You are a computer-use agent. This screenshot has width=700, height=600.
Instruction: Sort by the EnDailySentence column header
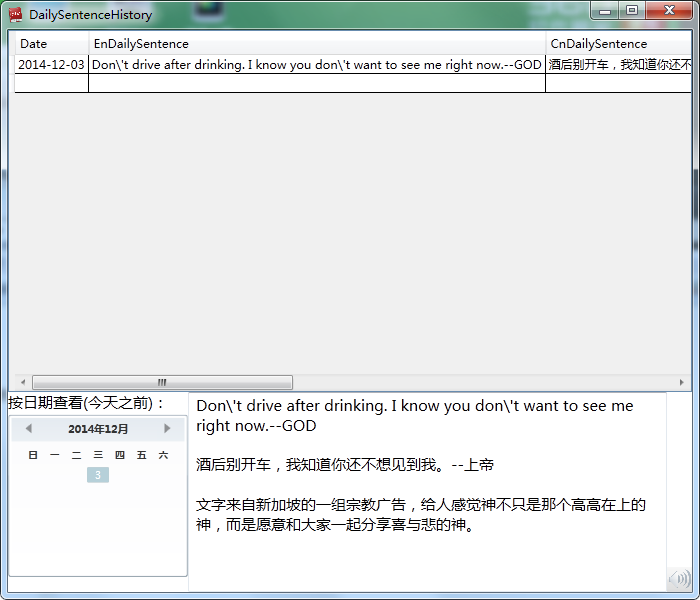click(317, 44)
